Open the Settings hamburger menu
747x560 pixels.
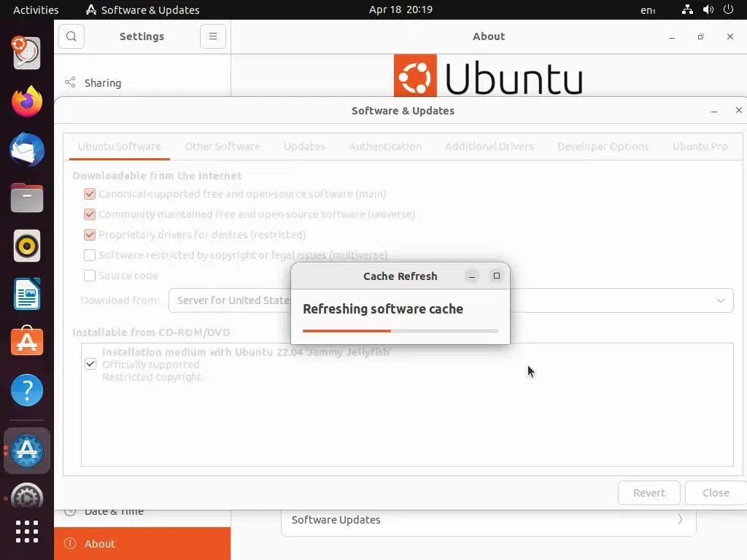(213, 36)
